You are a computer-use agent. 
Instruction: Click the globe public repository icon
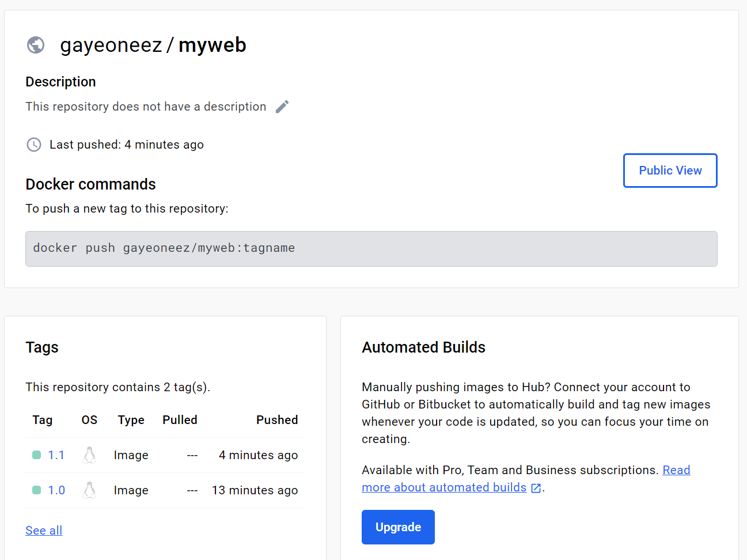36,45
